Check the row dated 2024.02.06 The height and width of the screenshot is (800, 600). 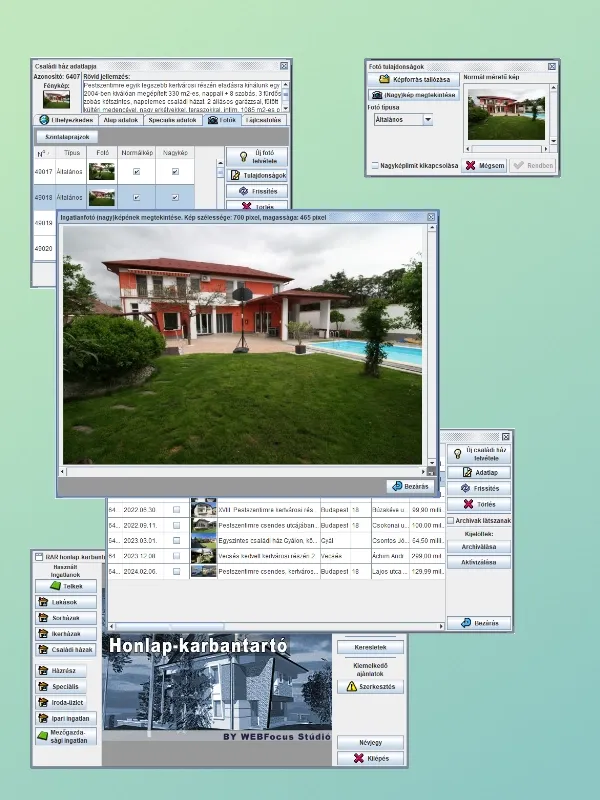(x=177, y=571)
